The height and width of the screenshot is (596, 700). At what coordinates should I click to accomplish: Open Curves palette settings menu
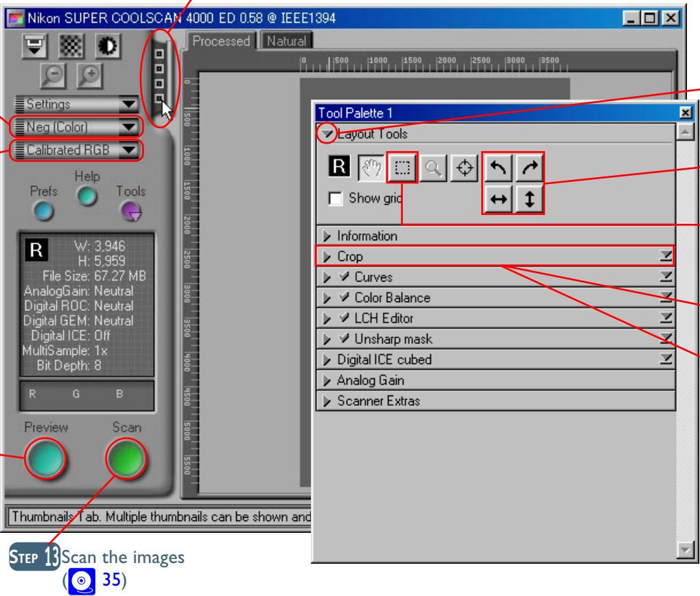[x=666, y=277]
